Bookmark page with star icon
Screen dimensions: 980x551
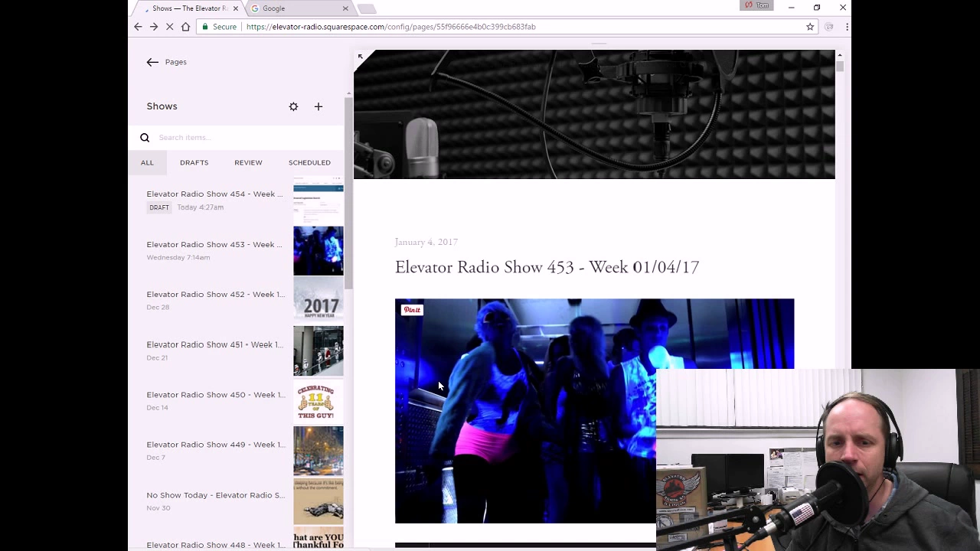(810, 27)
